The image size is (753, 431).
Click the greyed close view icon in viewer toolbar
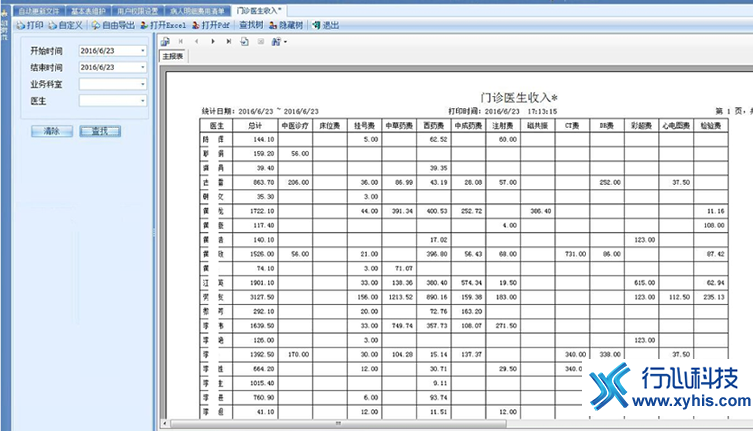tap(261, 41)
